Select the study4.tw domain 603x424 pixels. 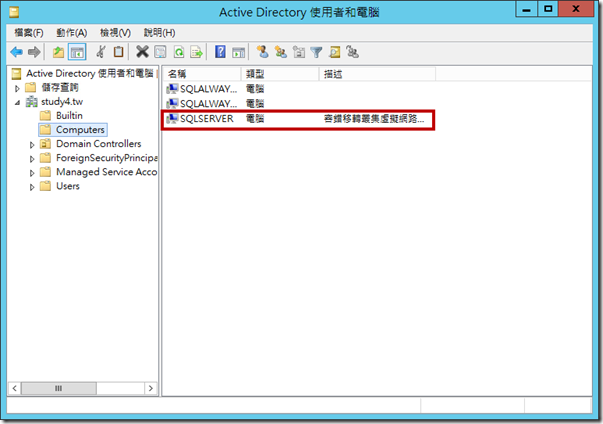pyautogui.click(x=62, y=101)
